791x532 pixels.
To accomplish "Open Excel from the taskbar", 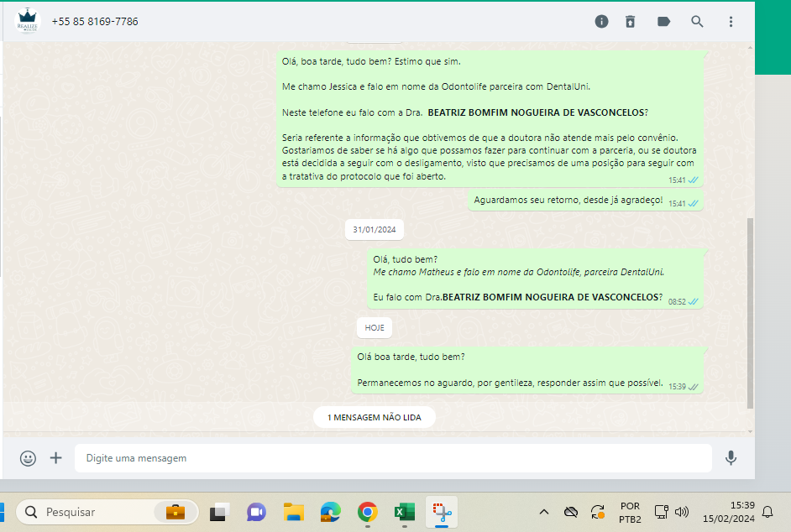I will tap(404, 512).
